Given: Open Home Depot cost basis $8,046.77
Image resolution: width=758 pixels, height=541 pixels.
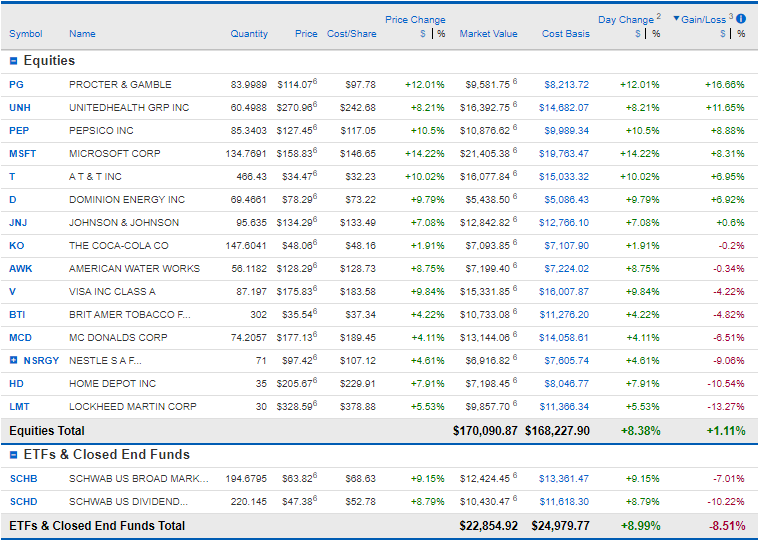Looking at the screenshot, I should click(567, 384).
